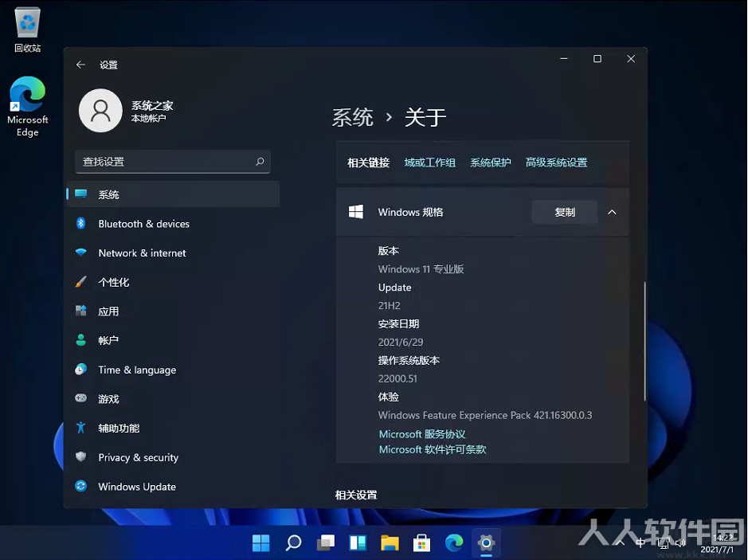Screen dimensions: 748x560
Task: Collapse the Windows 规格 section chevron
Action: (612, 212)
